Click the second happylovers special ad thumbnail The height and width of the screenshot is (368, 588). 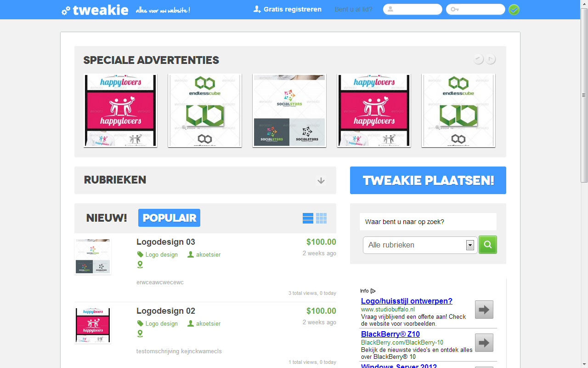point(374,111)
